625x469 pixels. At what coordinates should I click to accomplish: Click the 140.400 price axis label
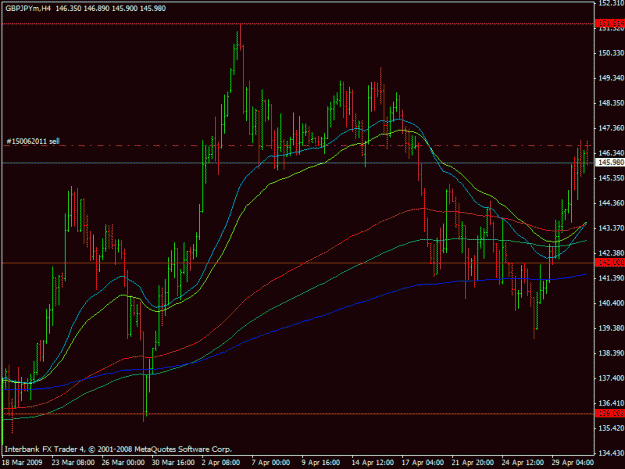tap(611, 303)
